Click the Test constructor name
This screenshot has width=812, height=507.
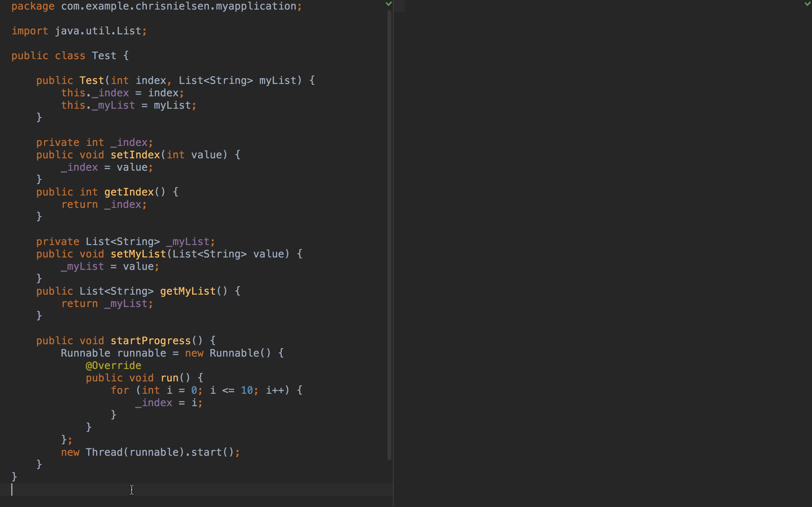(92, 81)
